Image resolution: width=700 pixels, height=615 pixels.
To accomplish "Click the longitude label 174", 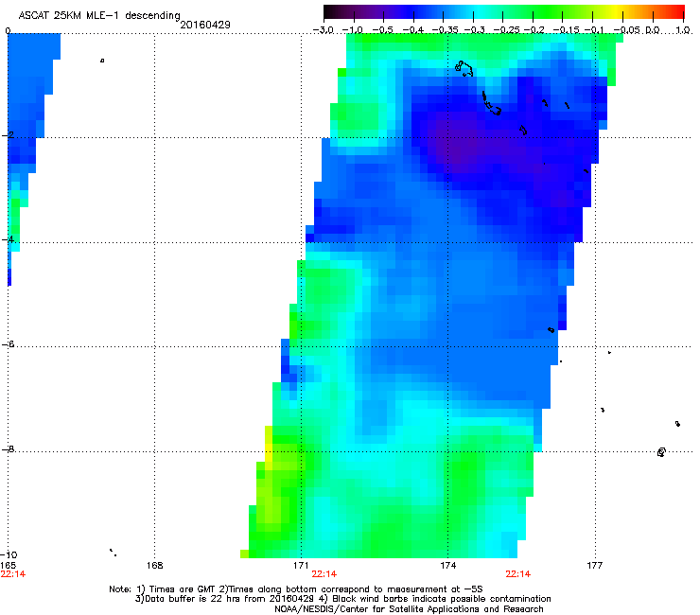I will (447, 566).
